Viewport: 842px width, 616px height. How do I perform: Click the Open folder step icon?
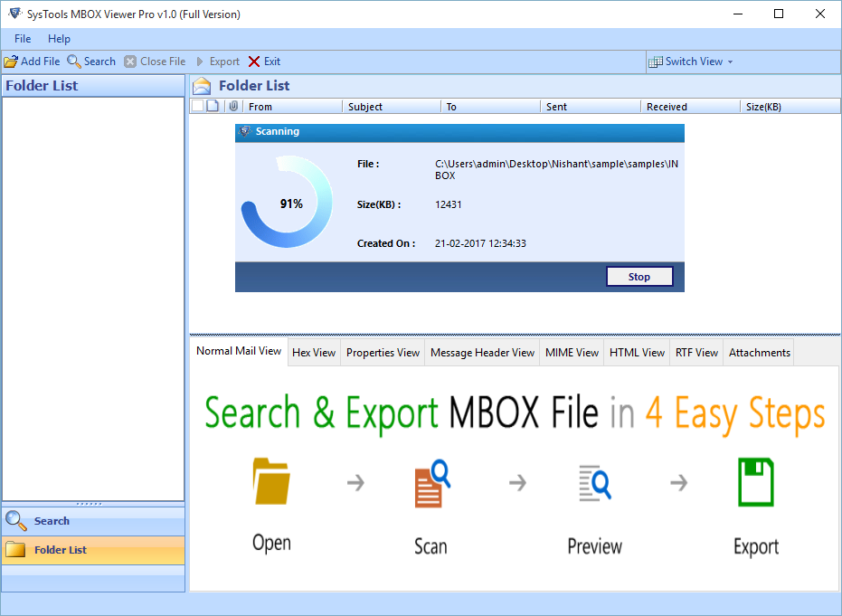271,481
